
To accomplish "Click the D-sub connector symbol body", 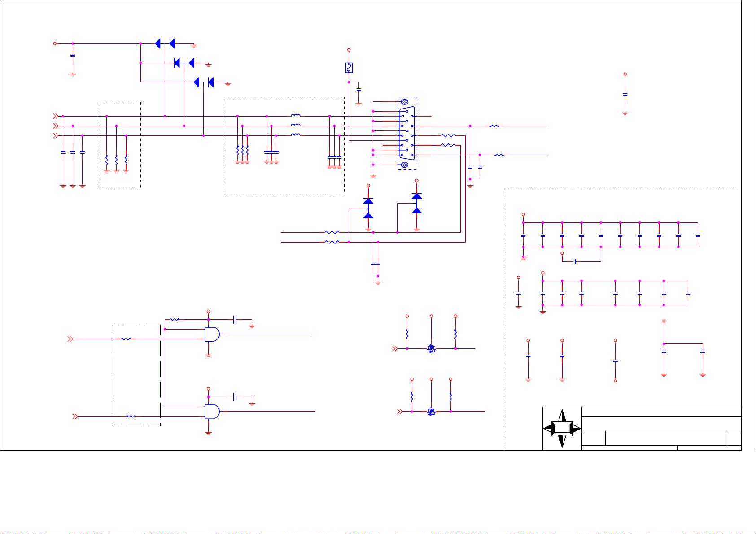I will click(406, 133).
